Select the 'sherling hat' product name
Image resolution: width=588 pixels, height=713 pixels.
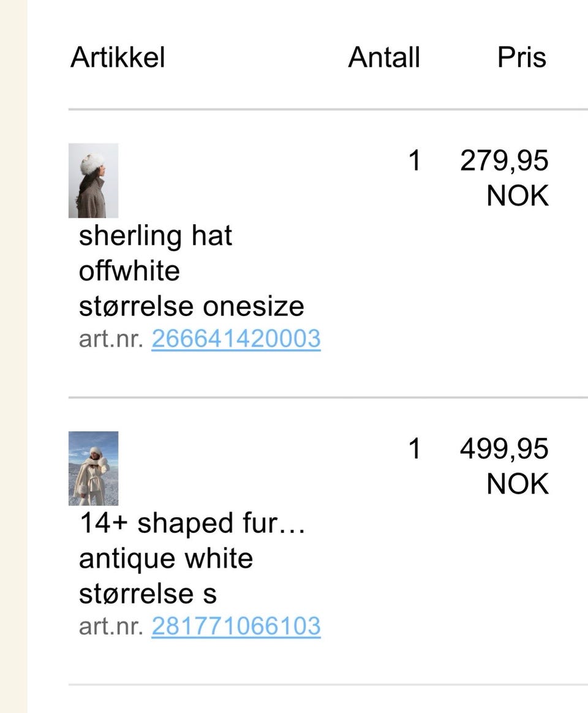(x=156, y=236)
